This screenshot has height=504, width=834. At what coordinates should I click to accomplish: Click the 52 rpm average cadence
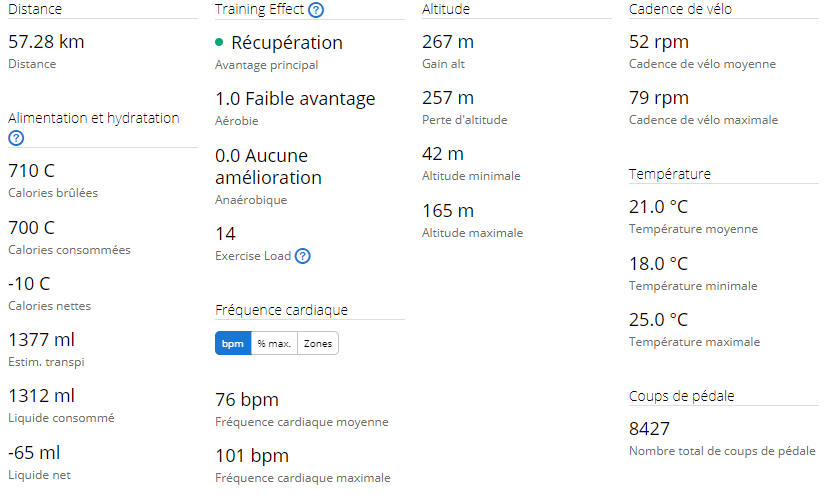tap(659, 41)
